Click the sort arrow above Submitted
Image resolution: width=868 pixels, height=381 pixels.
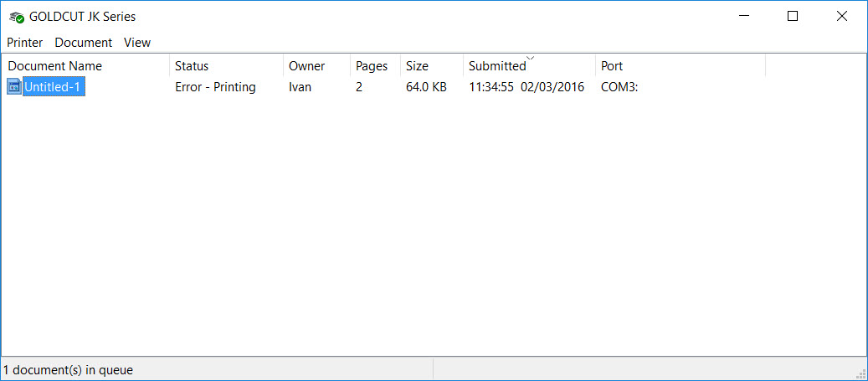point(530,58)
